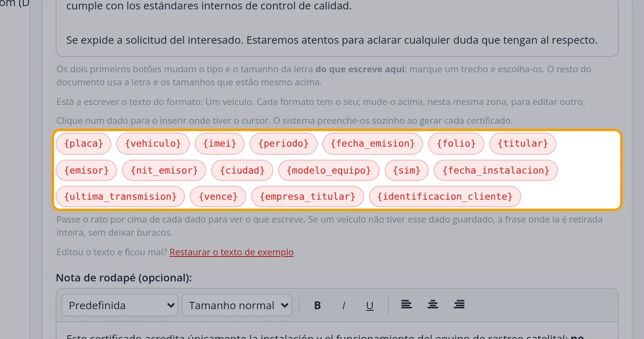Image resolution: width=644 pixels, height=339 pixels.
Task: Apply italic in footnote toolbar
Action: (x=344, y=305)
